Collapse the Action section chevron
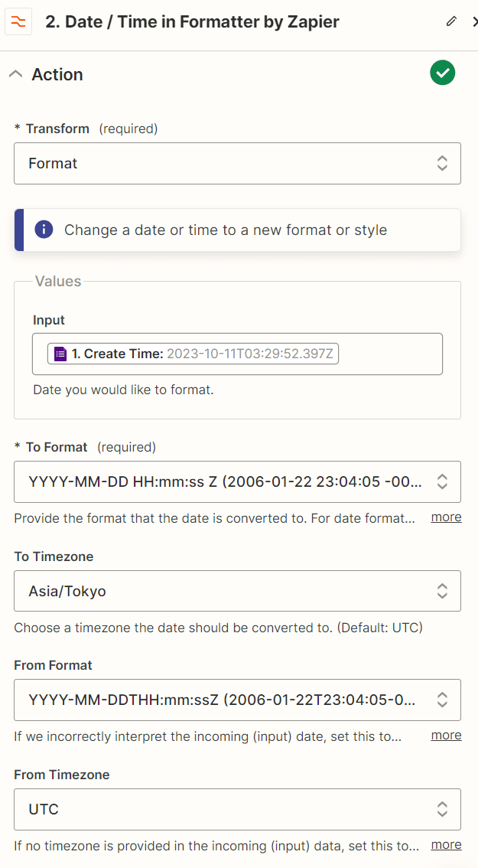 click(16, 74)
